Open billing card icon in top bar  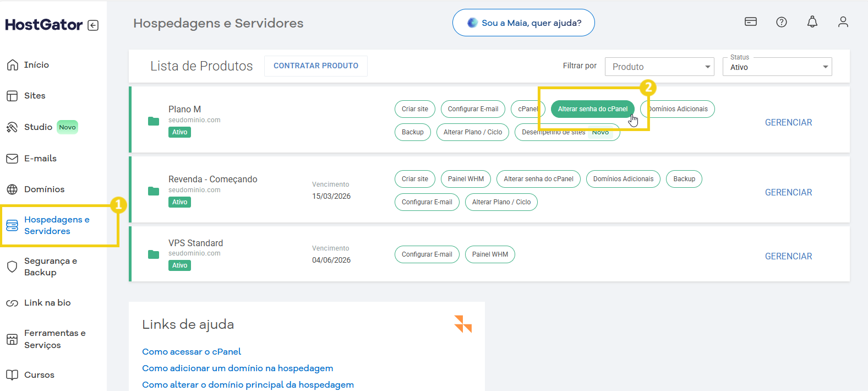pos(751,21)
